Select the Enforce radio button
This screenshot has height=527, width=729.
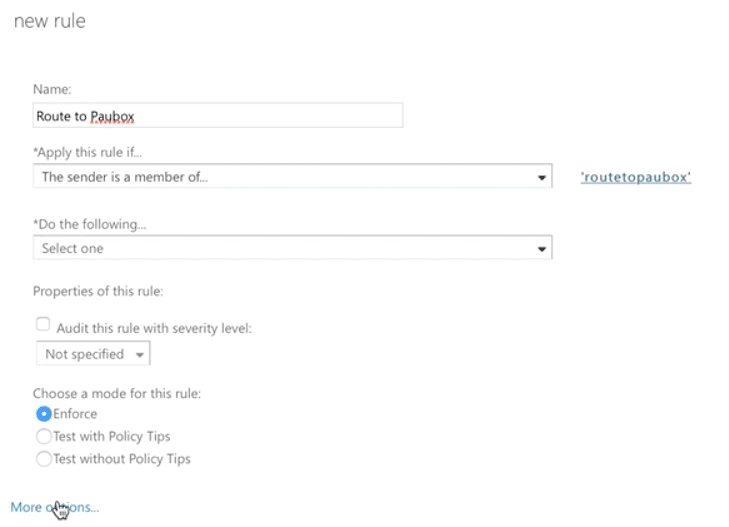pyautogui.click(x=43, y=413)
